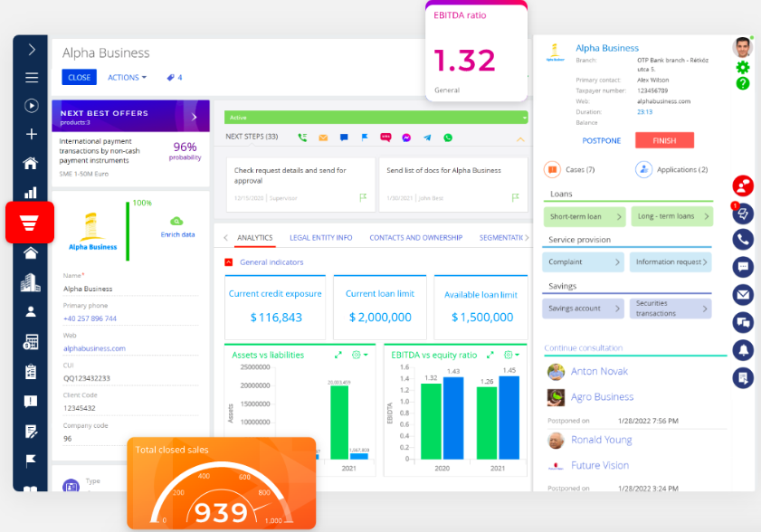Switch to CONTACTS AND OWNERSHIP tab
This screenshot has height=532, width=761.
[416, 237]
